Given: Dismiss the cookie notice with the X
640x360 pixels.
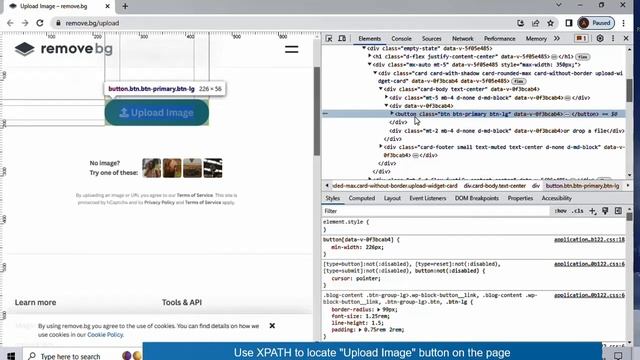Looking at the screenshot, I should click(x=272, y=326).
